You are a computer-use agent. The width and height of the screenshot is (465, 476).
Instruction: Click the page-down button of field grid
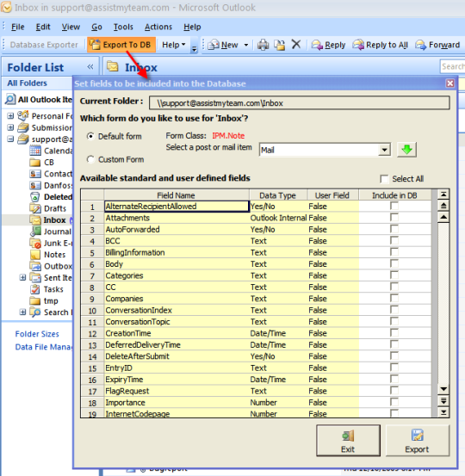pyautogui.click(x=443, y=401)
